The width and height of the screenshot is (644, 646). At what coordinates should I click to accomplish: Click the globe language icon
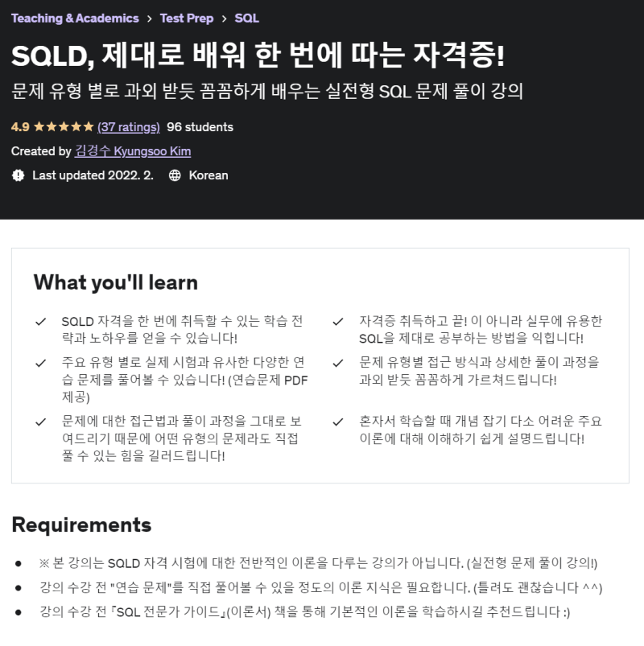tap(175, 175)
